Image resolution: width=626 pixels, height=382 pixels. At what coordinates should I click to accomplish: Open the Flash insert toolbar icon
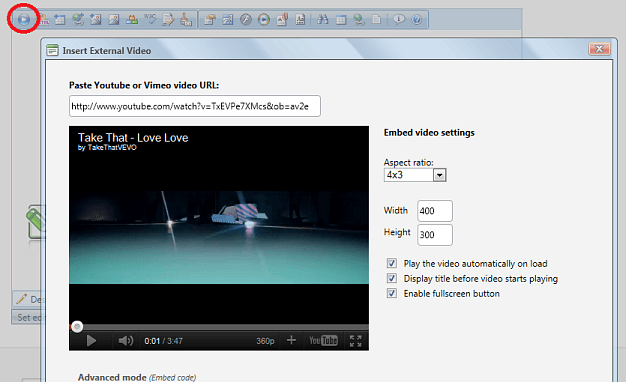(246, 19)
